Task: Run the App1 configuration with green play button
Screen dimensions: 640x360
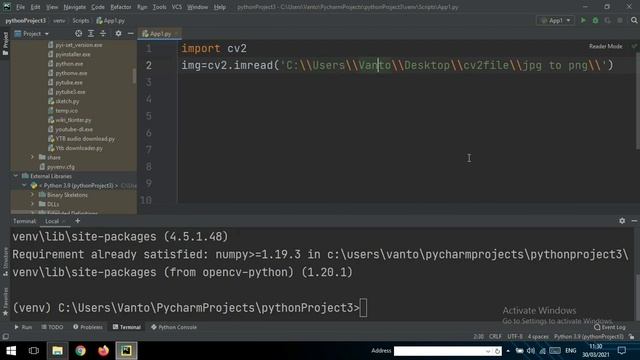Action: point(583,20)
